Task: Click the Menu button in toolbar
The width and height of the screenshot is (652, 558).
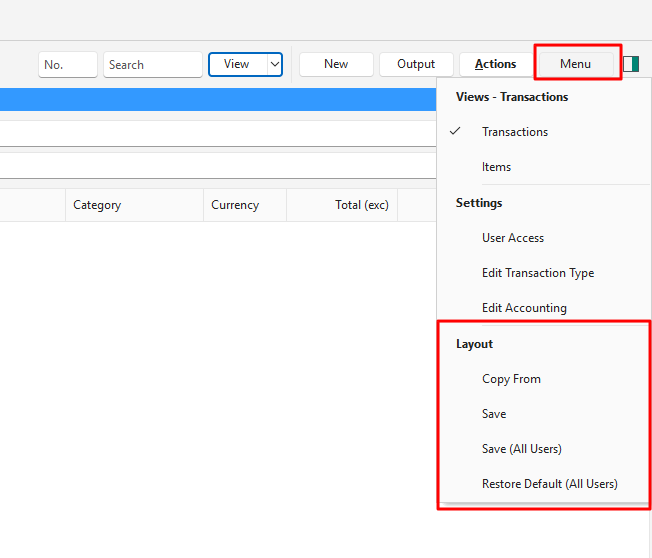Action: pyautogui.click(x=575, y=64)
